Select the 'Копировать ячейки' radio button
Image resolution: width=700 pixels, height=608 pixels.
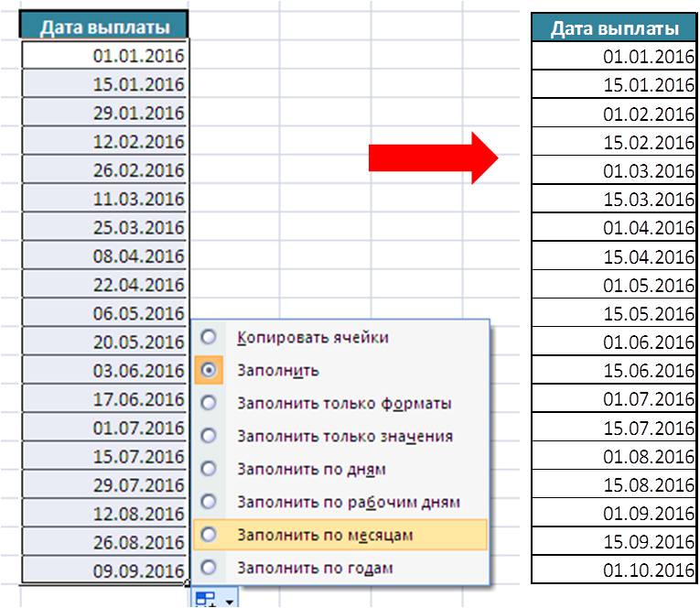click(x=209, y=337)
